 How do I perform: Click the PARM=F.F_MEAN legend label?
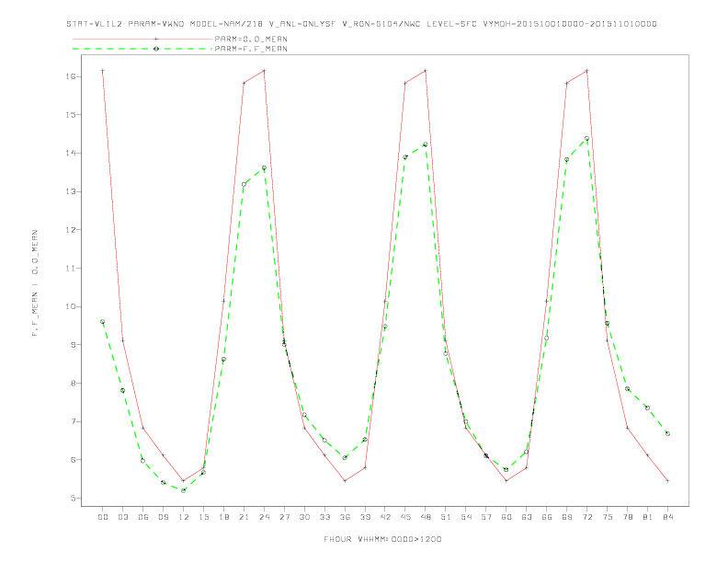click(x=251, y=49)
